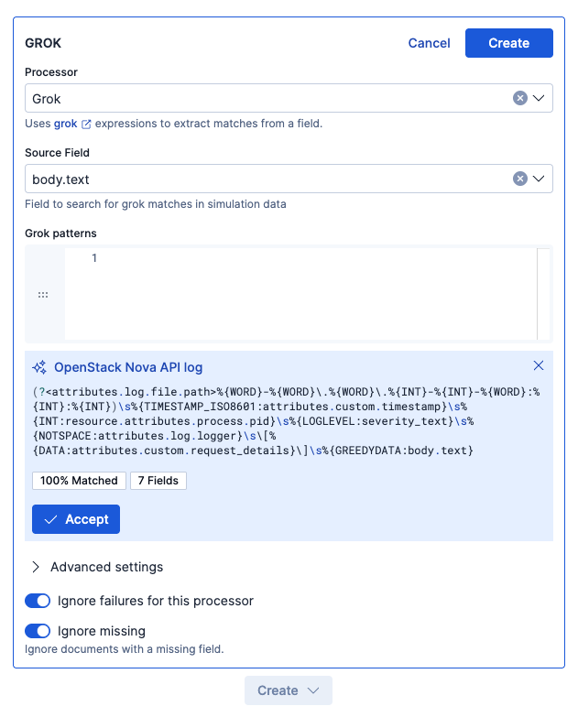Clear the Processor selection
Screen dimensions: 578x728
pyautogui.click(x=519, y=98)
